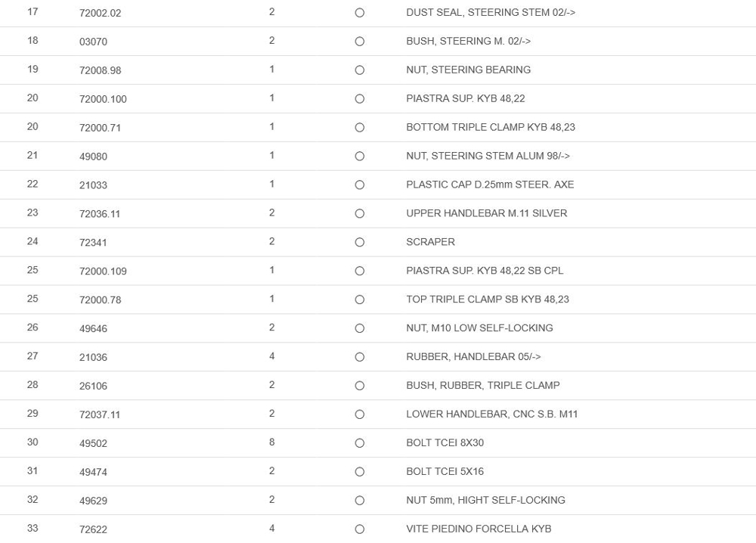
Task: Pick the TOP TRIPLE CLAMP SB radio button
Action: tap(360, 300)
